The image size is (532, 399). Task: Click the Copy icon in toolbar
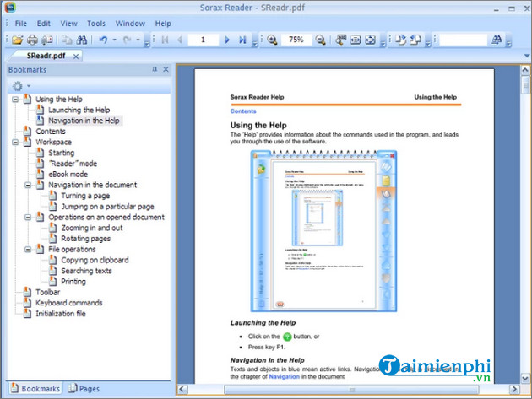point(67,40)
